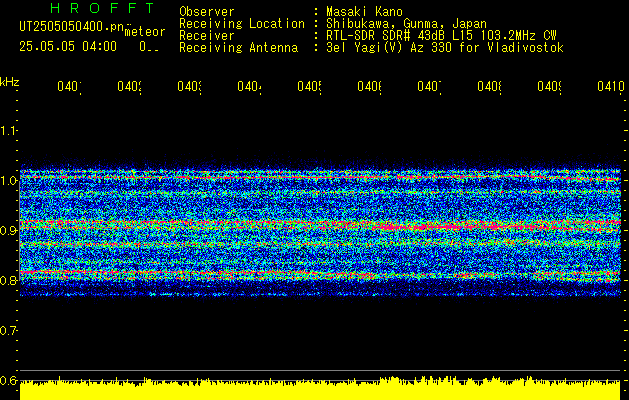The height and width of the screenshot is (400, 629).
Task: Click the 0.8 frequency axis label
Action: pyautogui.click(x=9, y=280)
